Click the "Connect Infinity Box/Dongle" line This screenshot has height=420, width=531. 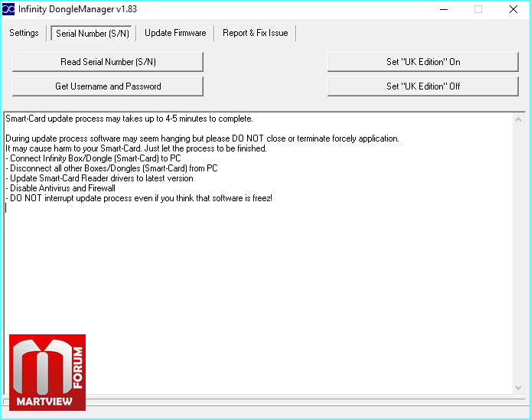click(x=93, y=158)
